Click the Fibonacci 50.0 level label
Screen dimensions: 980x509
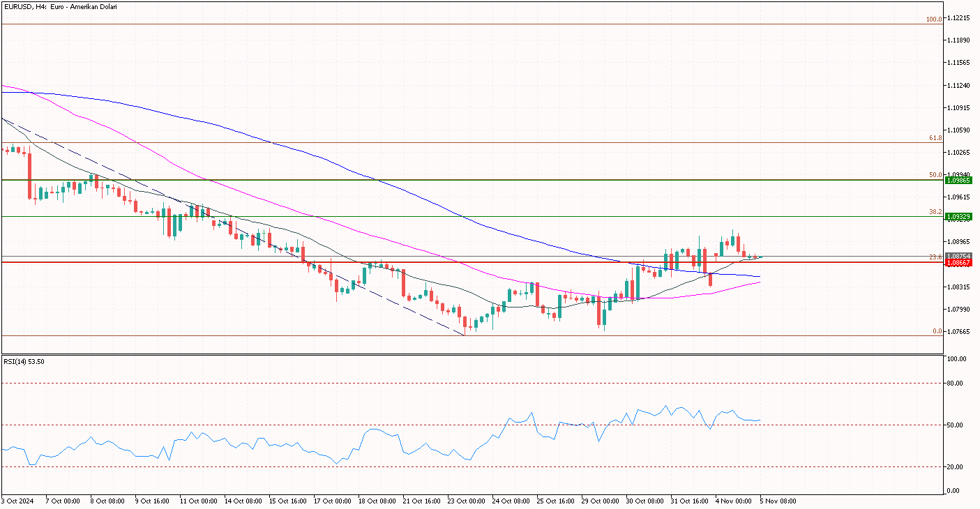[935, 175]
